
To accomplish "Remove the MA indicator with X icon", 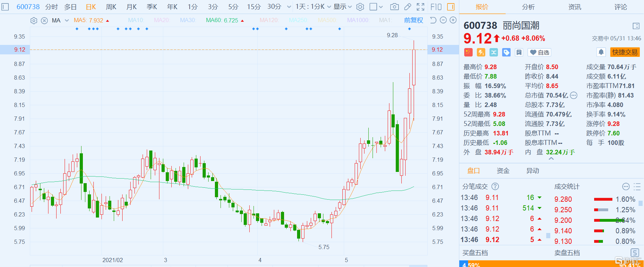I will point(44,20).
